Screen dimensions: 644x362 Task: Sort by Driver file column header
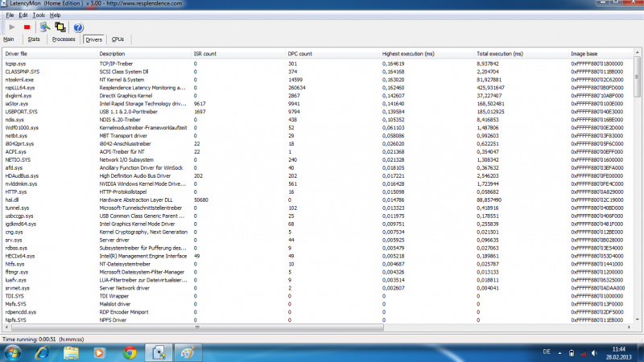point(49,54)
